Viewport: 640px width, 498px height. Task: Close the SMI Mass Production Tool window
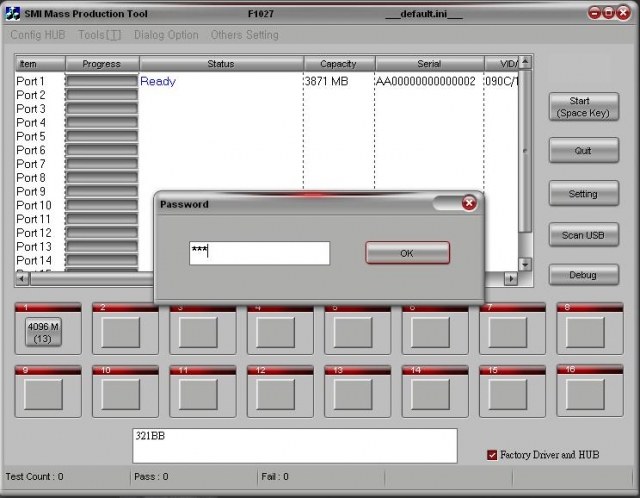pos(623,13)
